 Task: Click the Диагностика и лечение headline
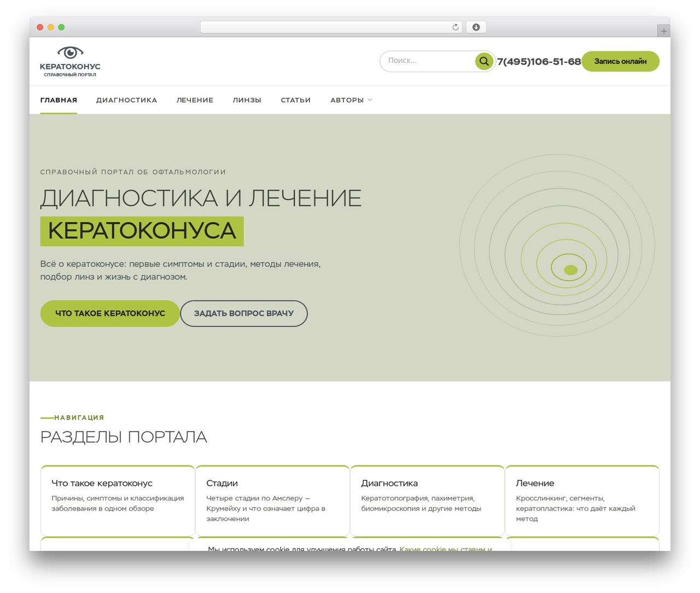coord(201,198)
